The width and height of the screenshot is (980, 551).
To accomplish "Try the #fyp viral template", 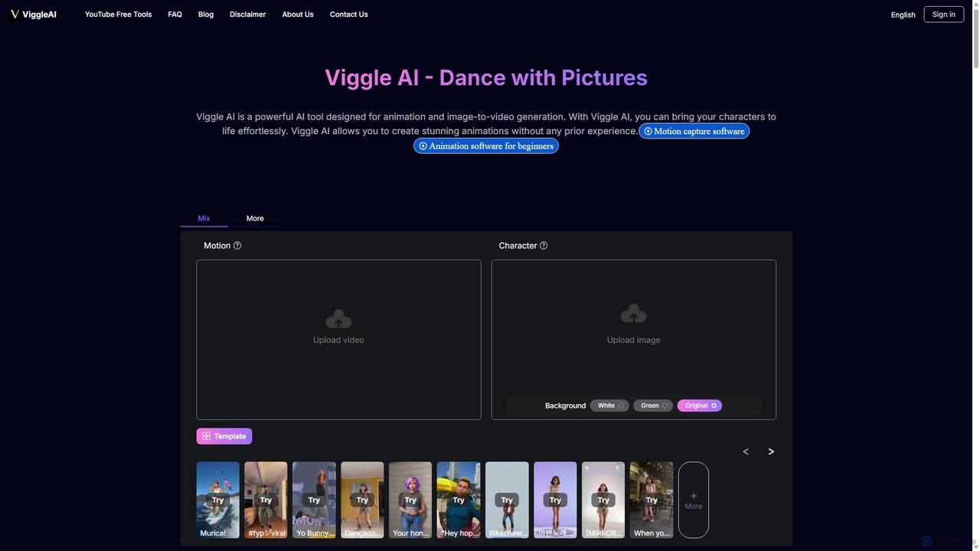I will [266, 500].
